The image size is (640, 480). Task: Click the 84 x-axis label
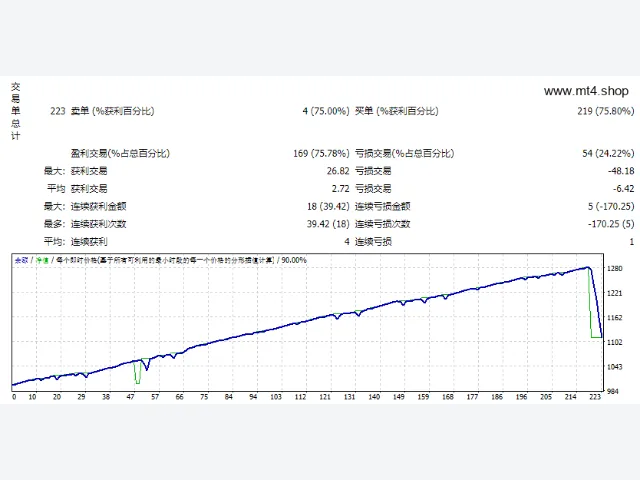click(x=229, y=397)
